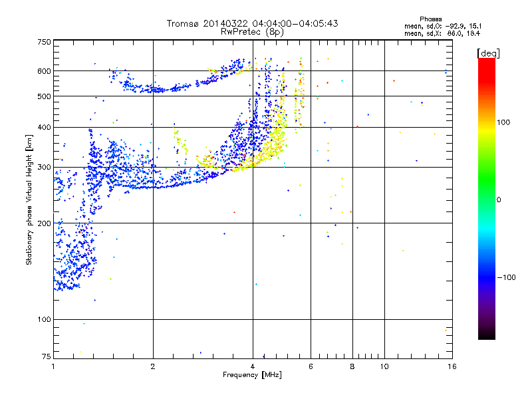This screenshot has height=399, width=532.
Task: Click the x-axis '2' tick label
Action: (153, 366)
